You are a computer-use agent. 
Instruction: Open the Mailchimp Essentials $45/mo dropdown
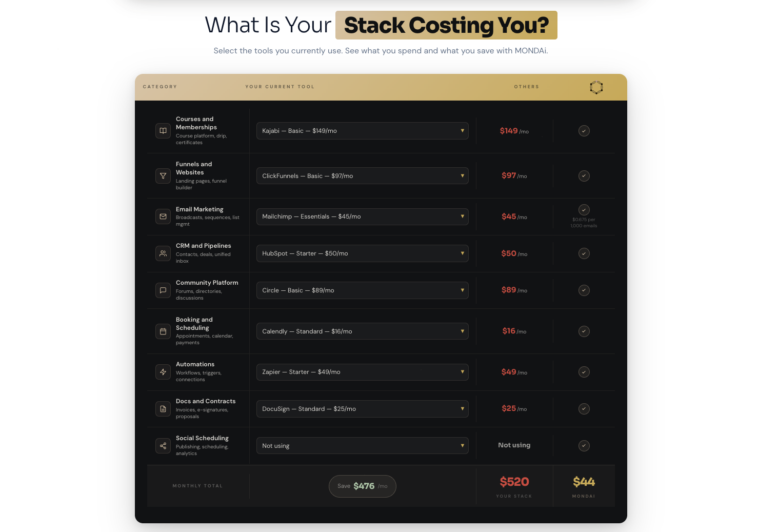coord(362,216)
